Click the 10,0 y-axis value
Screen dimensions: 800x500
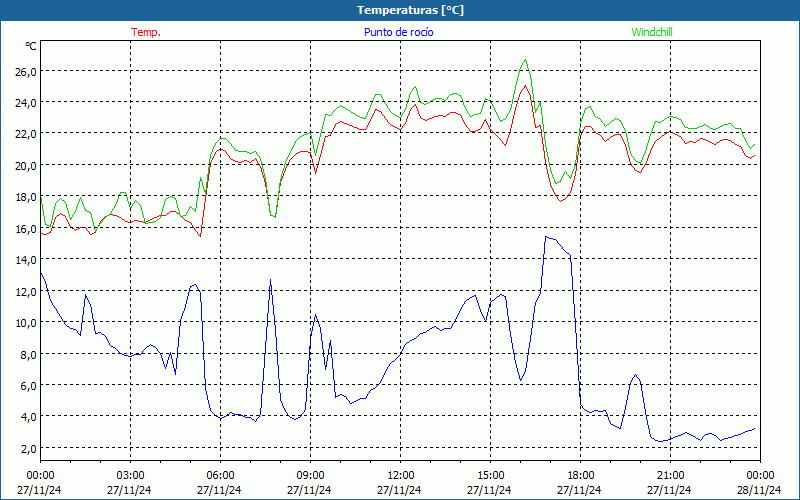pyautogui.click(x=26, y=323)
